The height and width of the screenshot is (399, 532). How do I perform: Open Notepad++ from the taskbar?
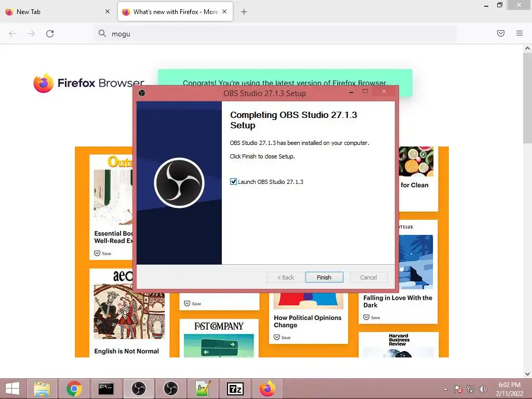(203, 389)
